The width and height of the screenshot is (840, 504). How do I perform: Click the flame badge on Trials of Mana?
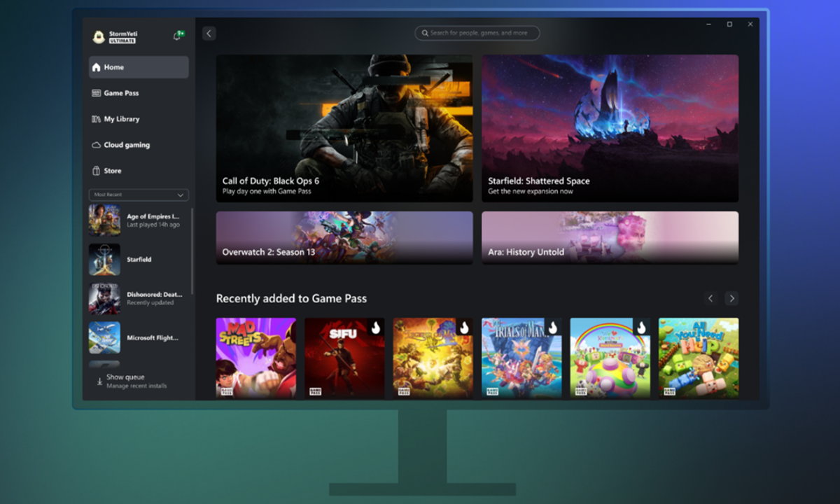pyautogui.click(x=552, y=329)
